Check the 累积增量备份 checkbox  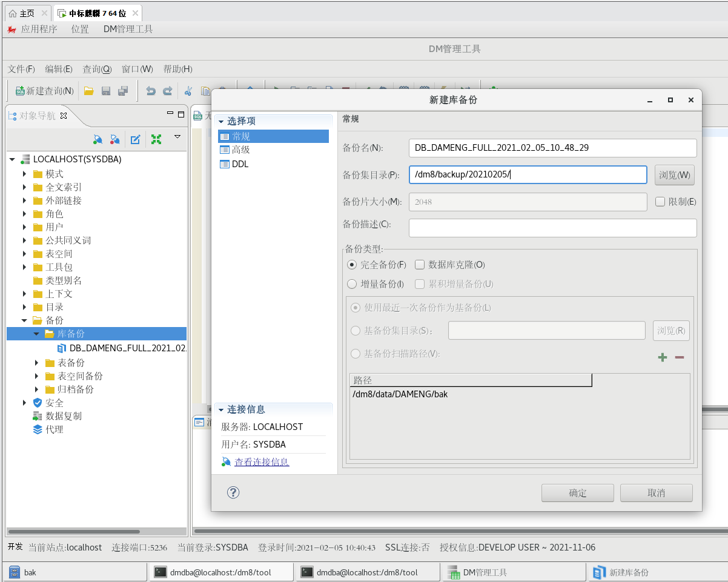pos(420,284)
